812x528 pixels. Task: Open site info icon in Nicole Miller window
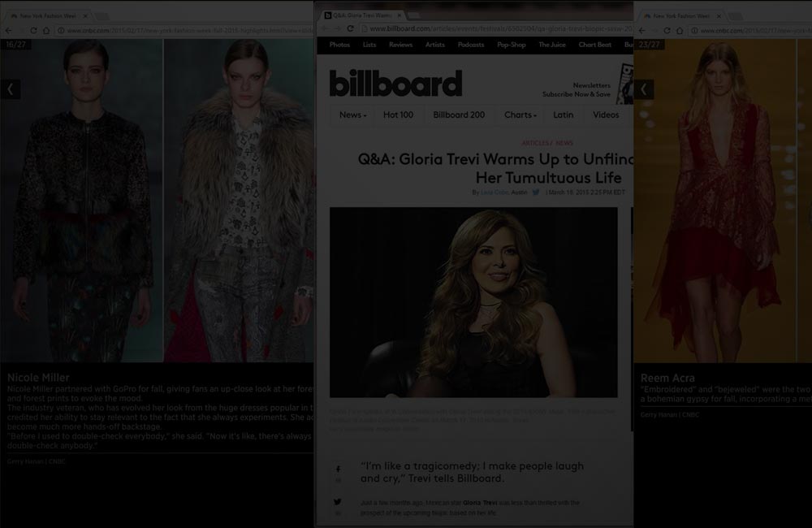61,31
